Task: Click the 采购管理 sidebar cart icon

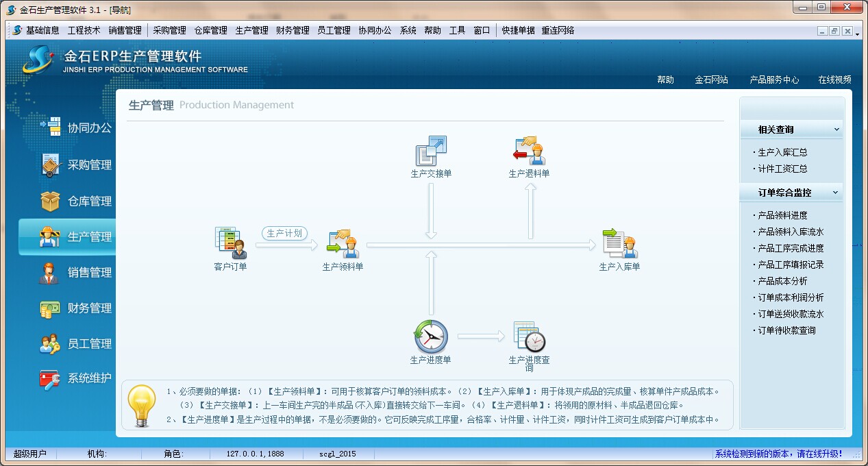Action: (50, 164)
